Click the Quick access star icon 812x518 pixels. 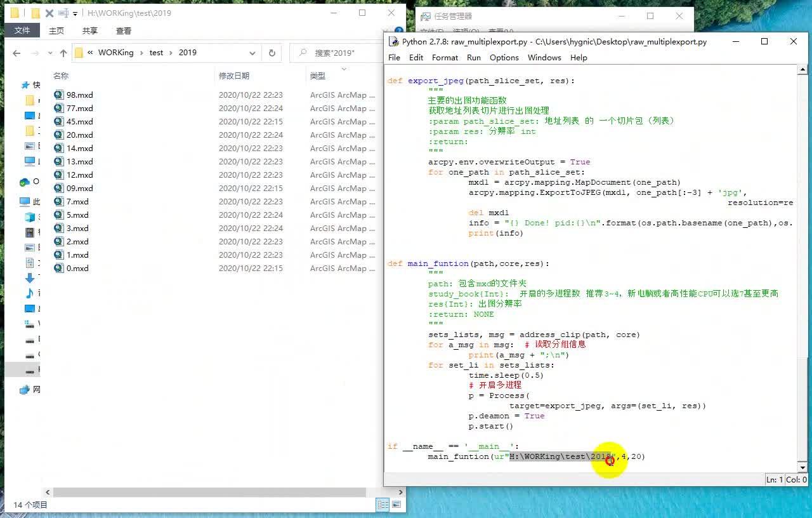pos(25,84)
